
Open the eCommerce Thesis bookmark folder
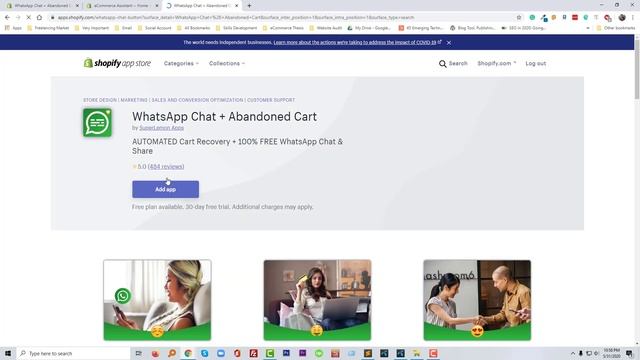283,28
